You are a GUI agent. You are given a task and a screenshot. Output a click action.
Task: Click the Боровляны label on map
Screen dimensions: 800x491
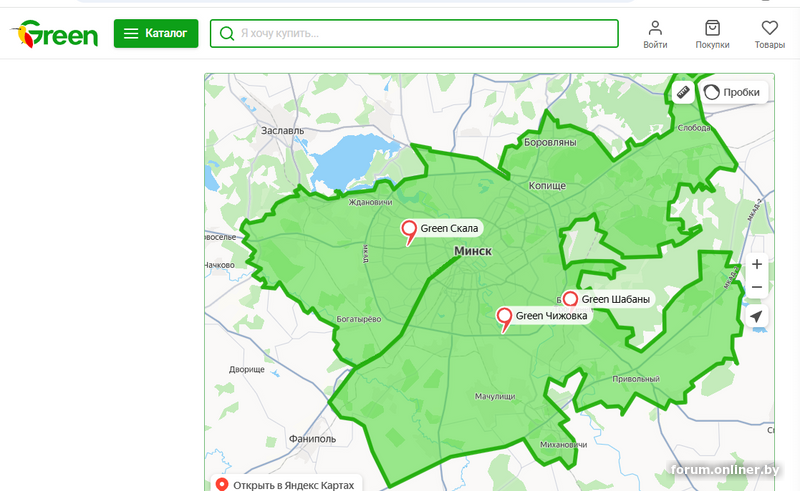tap(550, 142)
